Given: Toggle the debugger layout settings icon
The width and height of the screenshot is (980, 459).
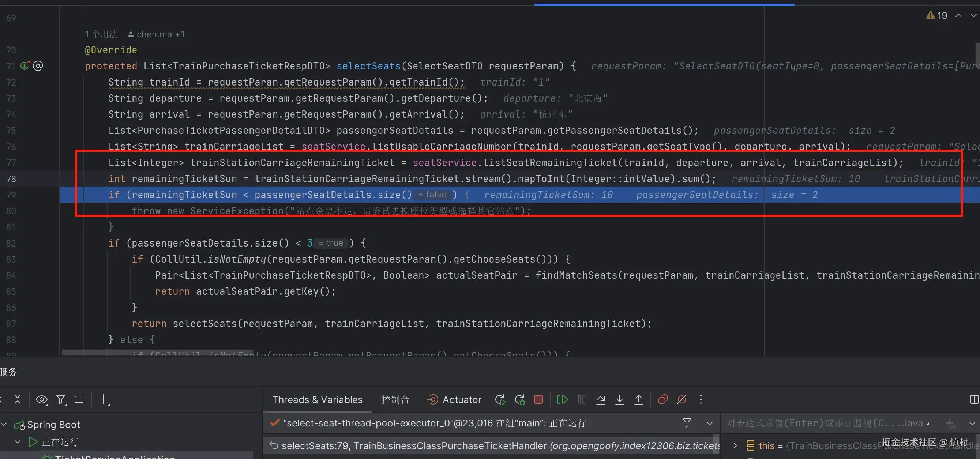Looking at the screenshot, I should (974, 399).
